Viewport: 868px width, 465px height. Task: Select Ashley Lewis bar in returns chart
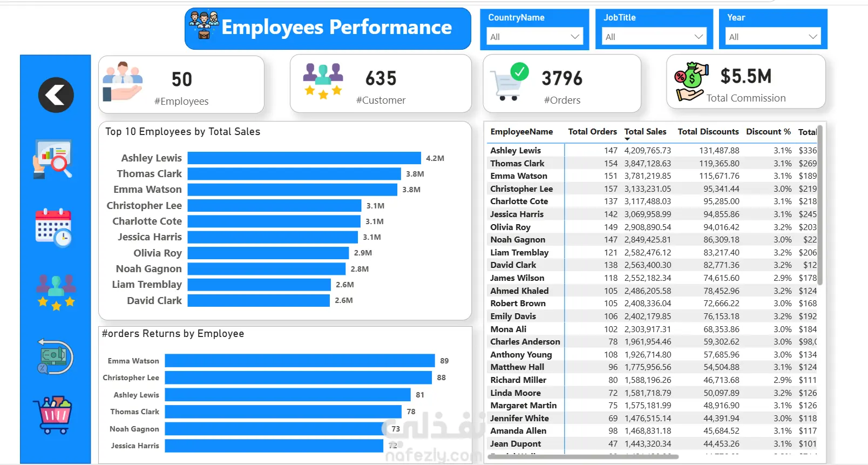(288, 395)
